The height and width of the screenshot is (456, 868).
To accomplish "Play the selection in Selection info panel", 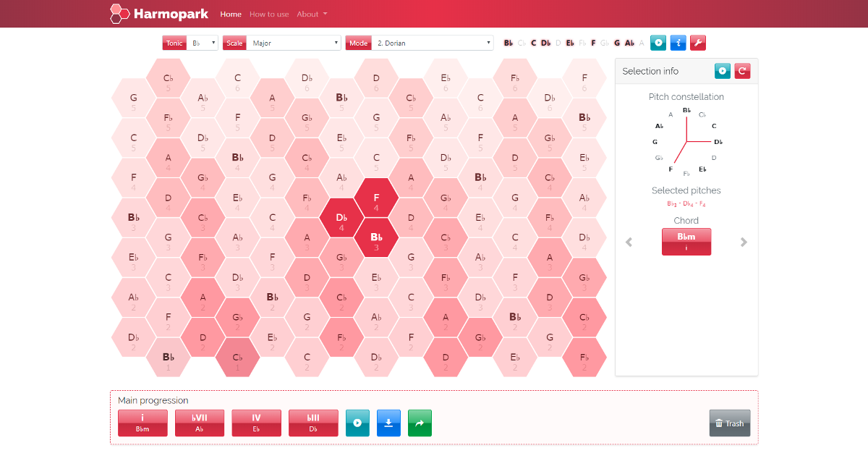I will [723, 71].
